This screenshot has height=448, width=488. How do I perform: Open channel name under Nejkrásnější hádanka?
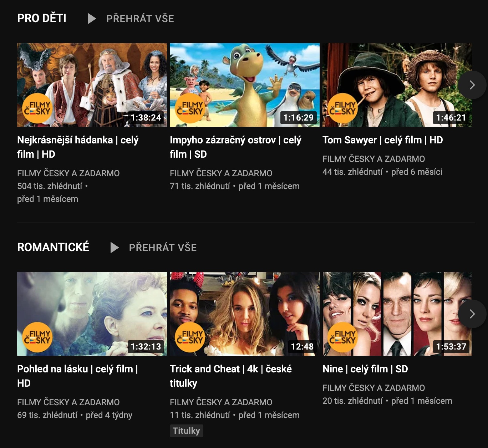(68, 173)
